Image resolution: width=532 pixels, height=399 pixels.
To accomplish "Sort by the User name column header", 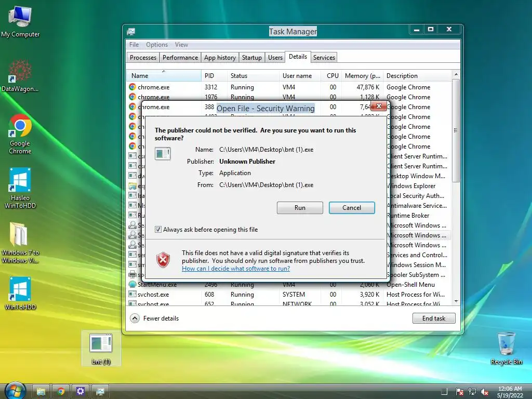I will tap(300, 76).
